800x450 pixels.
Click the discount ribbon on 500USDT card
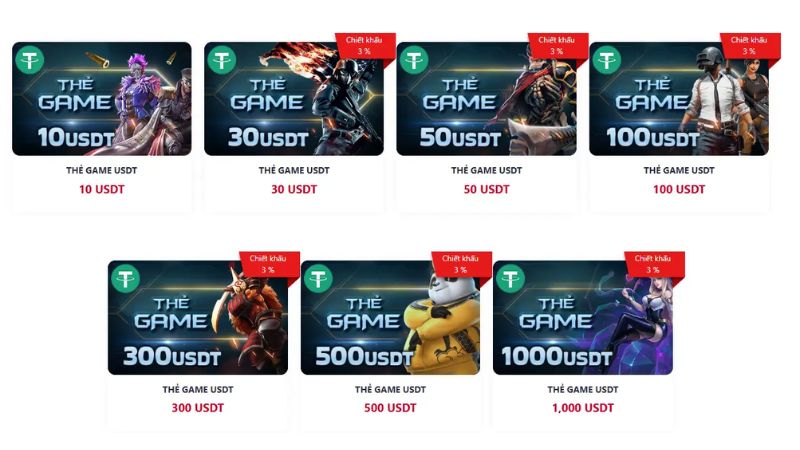pos(461,265)
